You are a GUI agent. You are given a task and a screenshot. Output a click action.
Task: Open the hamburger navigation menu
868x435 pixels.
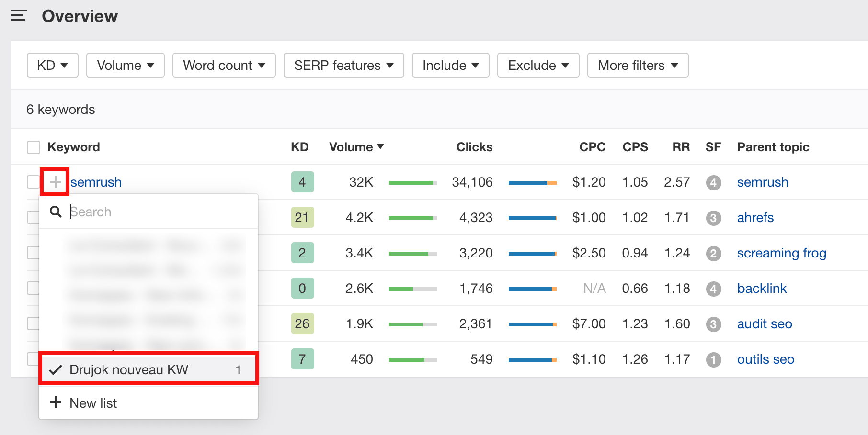[19, 16]
